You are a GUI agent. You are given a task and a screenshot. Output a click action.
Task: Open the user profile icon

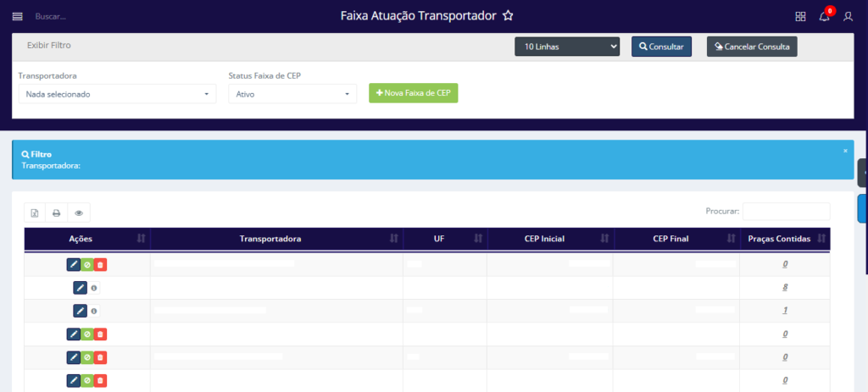click(848, 16)
